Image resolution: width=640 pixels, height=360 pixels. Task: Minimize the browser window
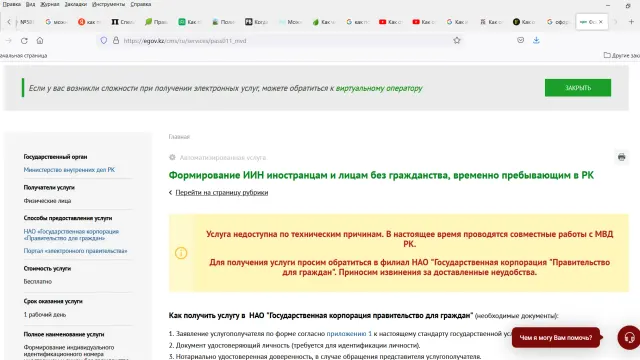(x=608, y=5)
